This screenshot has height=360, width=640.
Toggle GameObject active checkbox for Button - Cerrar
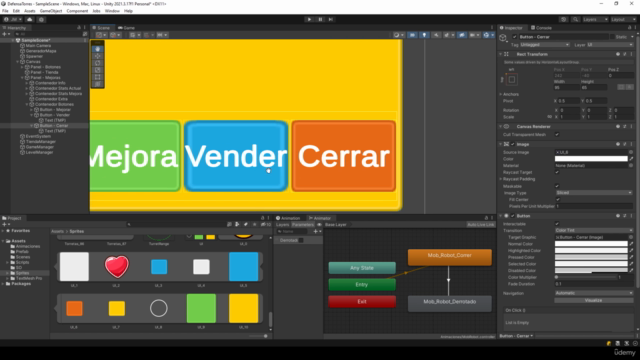click(x=515, y=37)
